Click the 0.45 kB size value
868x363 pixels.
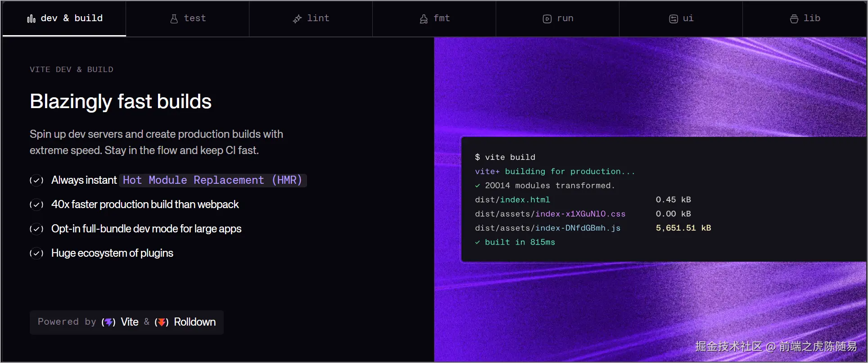[673, 200]
